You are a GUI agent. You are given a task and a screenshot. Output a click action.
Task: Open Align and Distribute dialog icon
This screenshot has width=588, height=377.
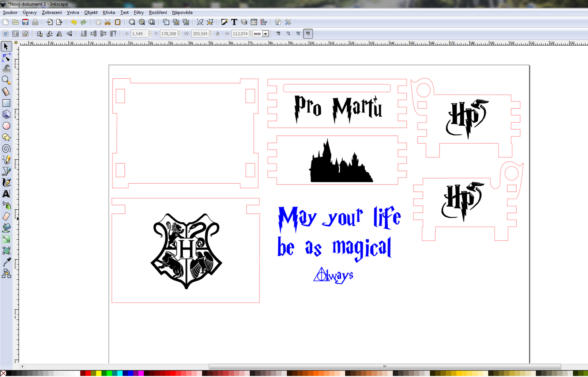tap(264, 22)
